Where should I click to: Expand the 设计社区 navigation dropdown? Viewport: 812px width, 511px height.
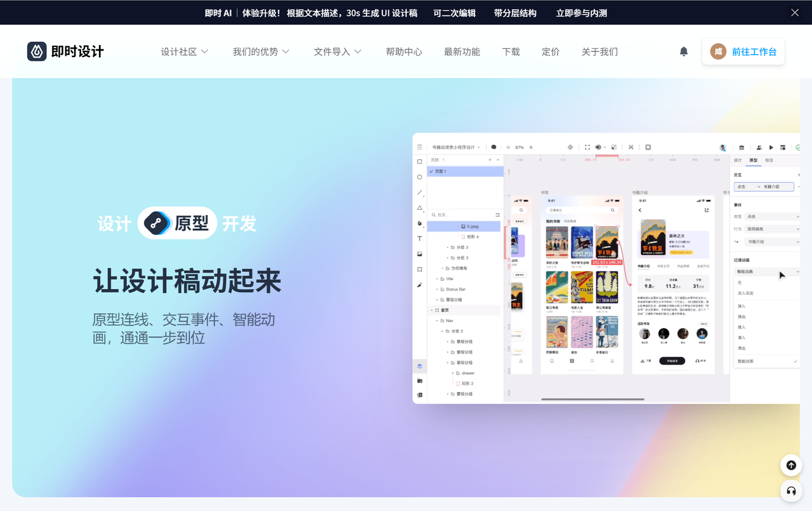pos(184,51)
